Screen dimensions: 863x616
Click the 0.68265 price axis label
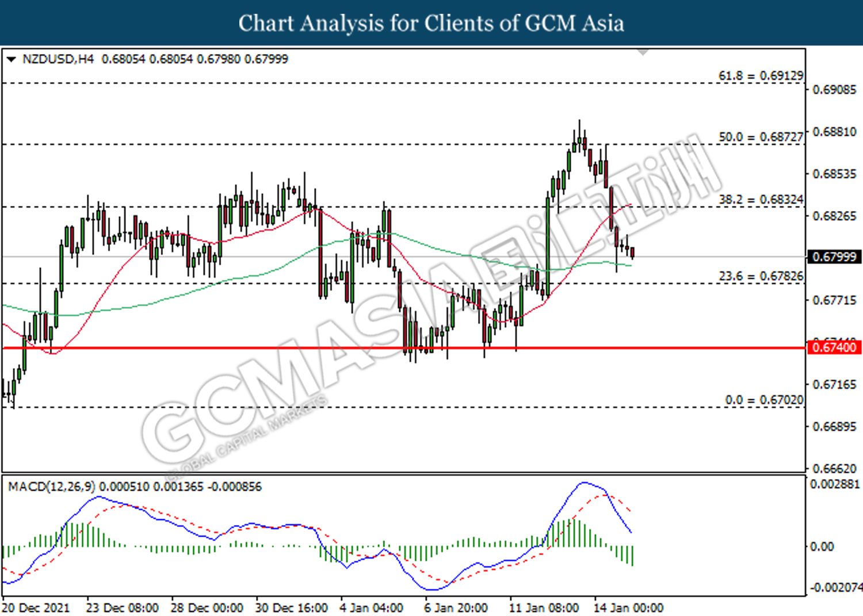834,216
